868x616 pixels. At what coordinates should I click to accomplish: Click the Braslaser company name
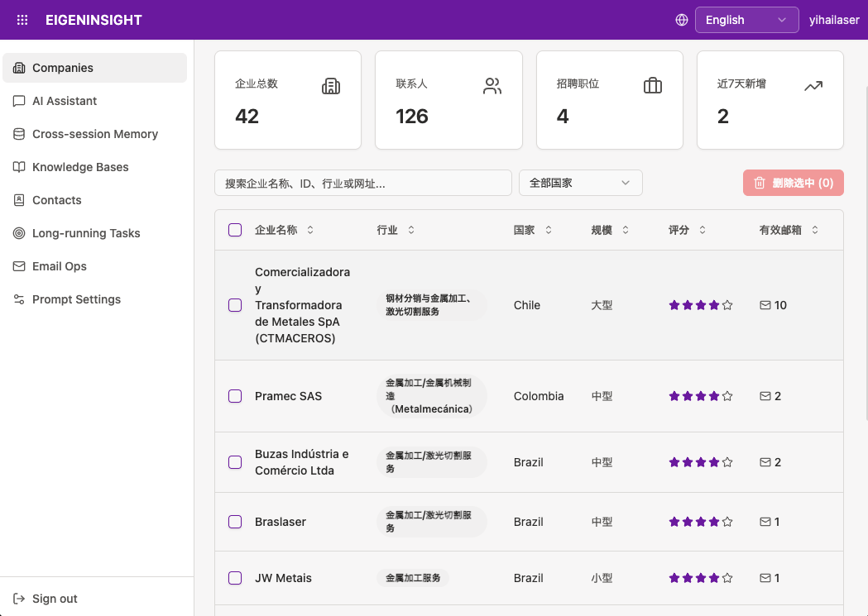click(x=281, y=522)
